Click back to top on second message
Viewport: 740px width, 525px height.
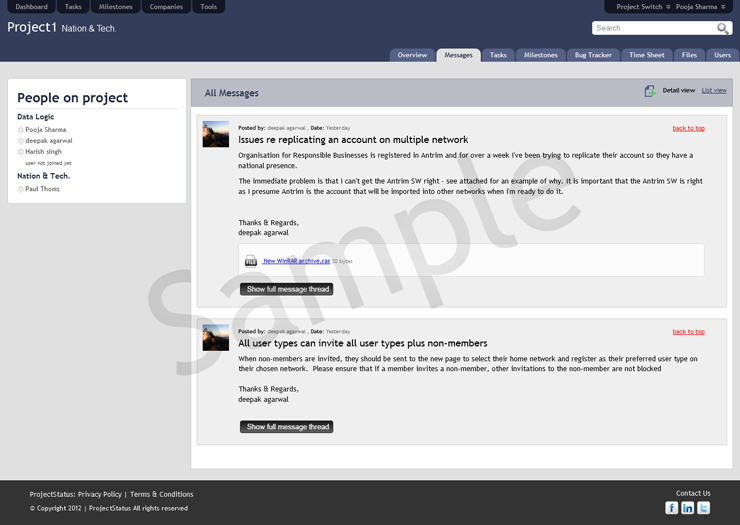(688, 332)
